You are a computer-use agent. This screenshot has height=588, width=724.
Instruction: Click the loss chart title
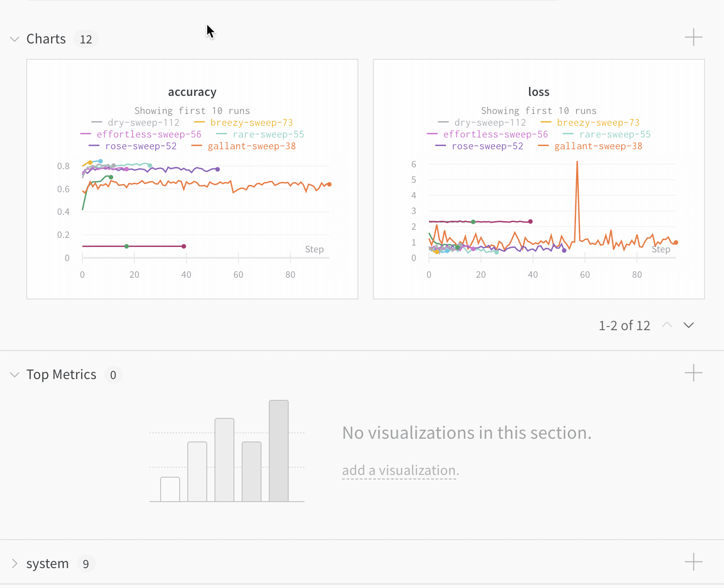coord(538,92)
